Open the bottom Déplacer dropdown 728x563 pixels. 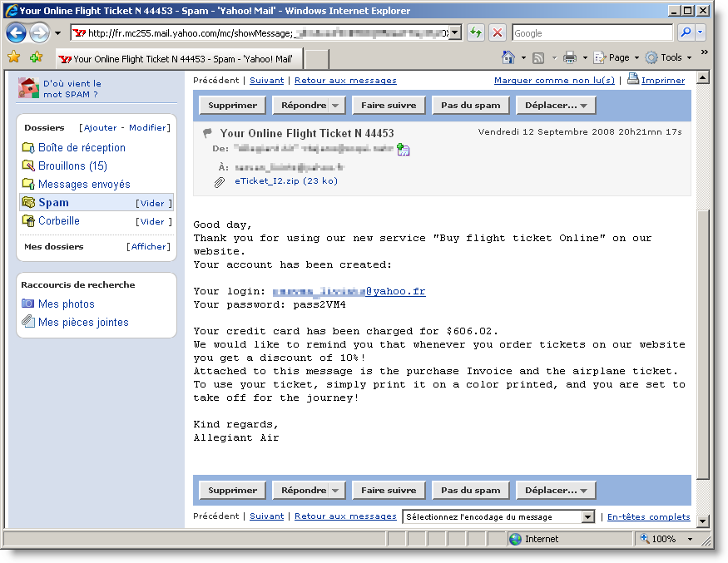pos(556,491)
